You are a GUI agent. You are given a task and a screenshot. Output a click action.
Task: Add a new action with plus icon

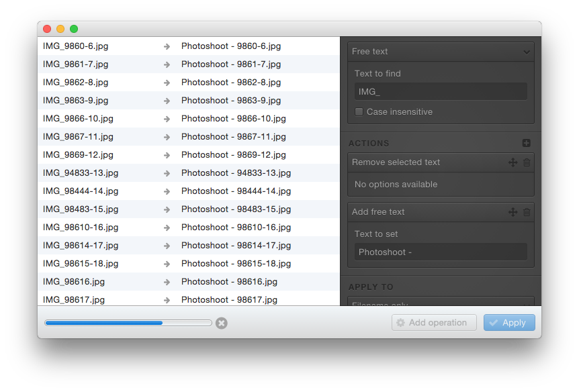pyautogui.click(x=526, y=143)
